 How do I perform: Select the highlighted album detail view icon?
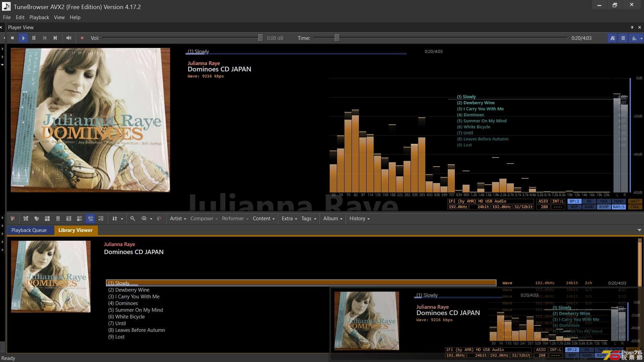pyautogui.click(x=90, y=219)
